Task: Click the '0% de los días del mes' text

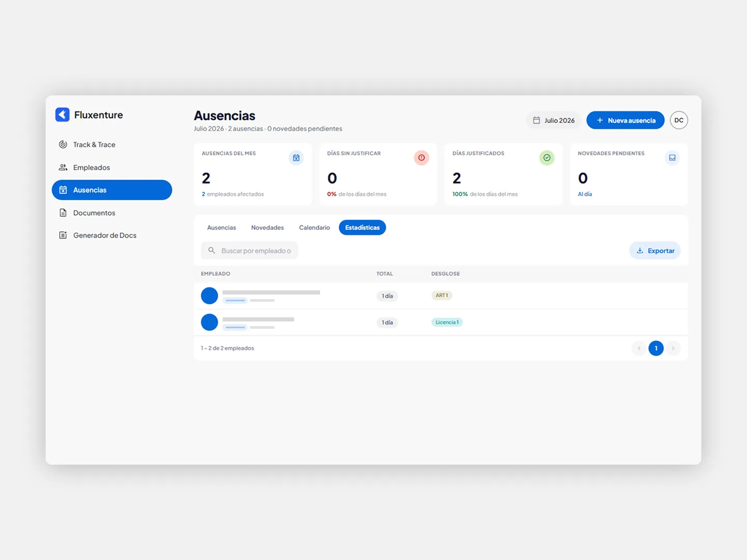Action: (x=357, y=194)
